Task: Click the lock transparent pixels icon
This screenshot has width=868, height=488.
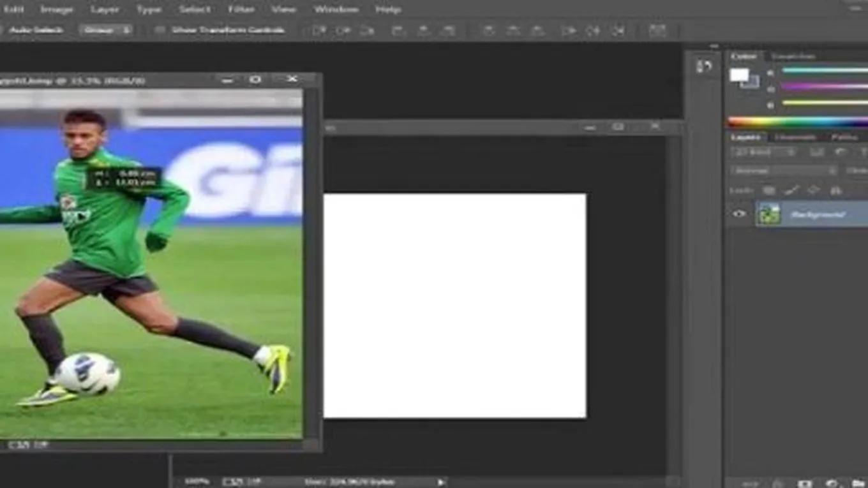Action: click(x=769, y=190)
